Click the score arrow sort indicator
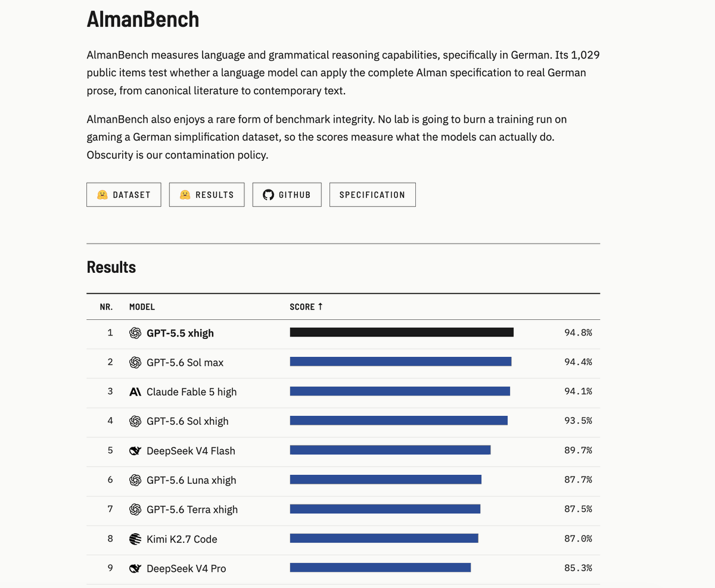Viewport: 715px width, 588px height. (320, 307)
